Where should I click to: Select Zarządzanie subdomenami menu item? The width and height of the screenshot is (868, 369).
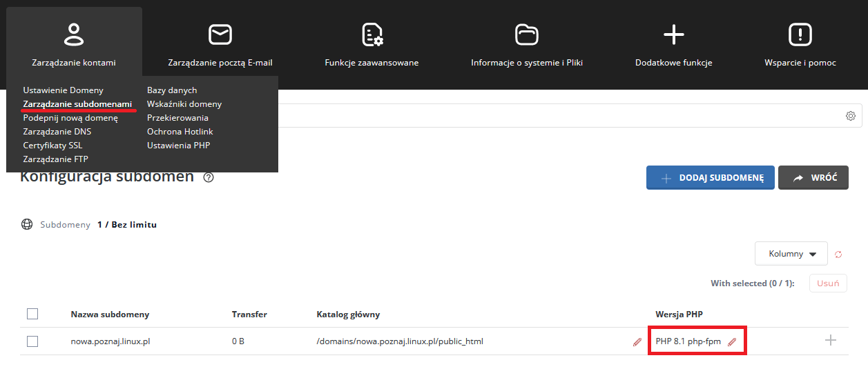tap(77, 103)
